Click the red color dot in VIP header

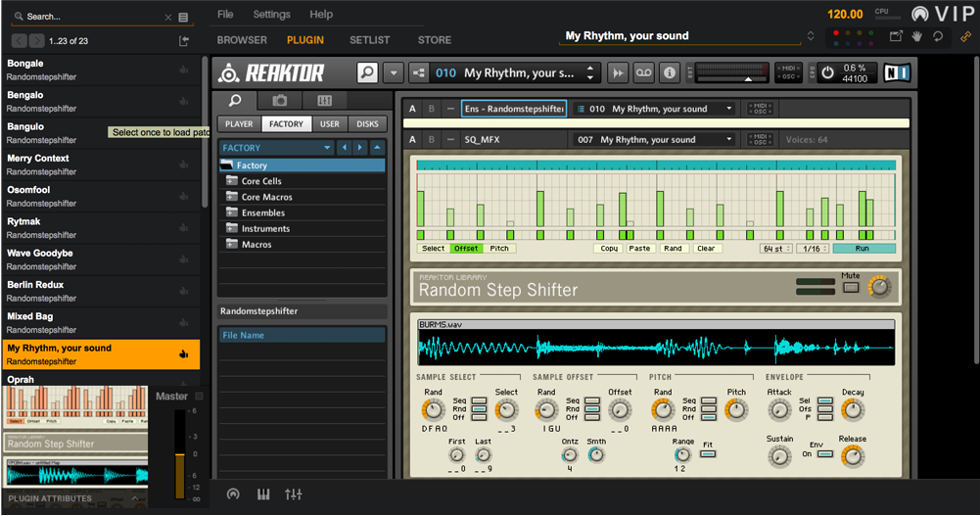click(836, 33)
